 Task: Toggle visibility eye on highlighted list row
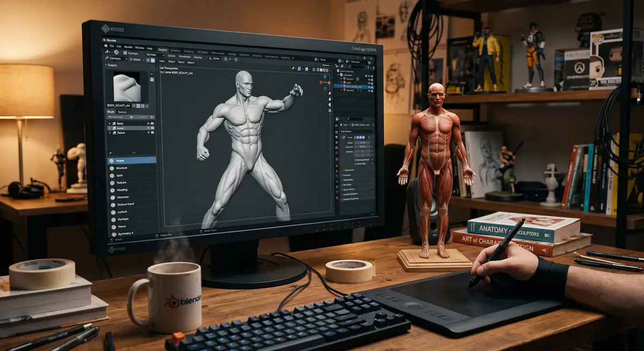(148, 128)
